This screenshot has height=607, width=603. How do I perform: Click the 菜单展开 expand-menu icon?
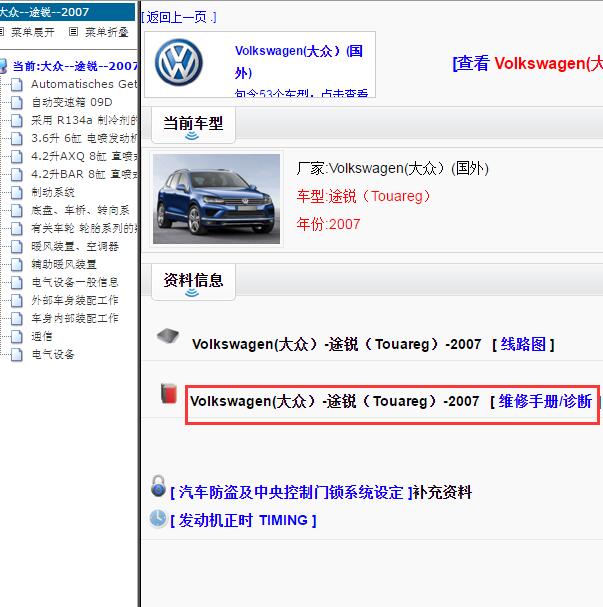[2, 32]
